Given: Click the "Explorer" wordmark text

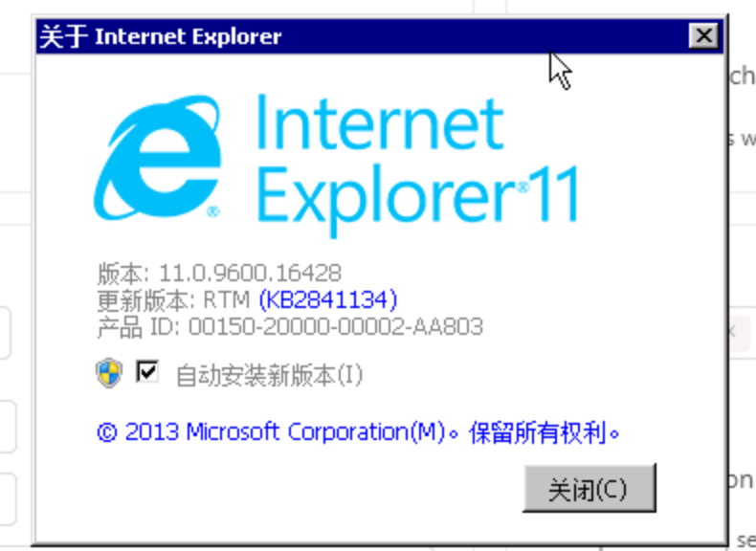Looking at the screenshot, I should [x=387, y=200].
